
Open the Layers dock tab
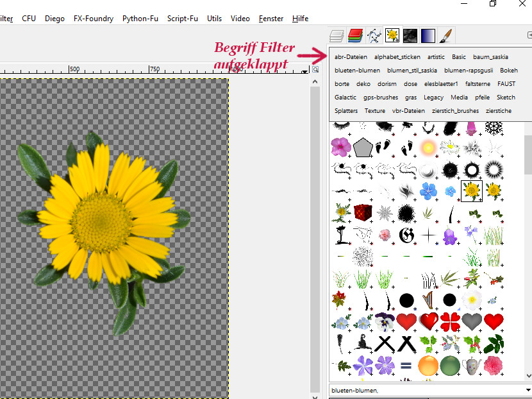[337, 35]
